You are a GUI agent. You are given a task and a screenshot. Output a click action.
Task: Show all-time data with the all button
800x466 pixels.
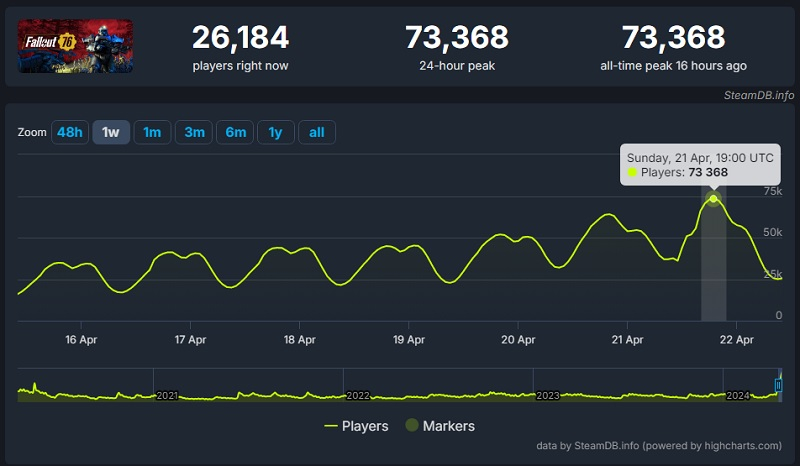(x=316, y=132)
